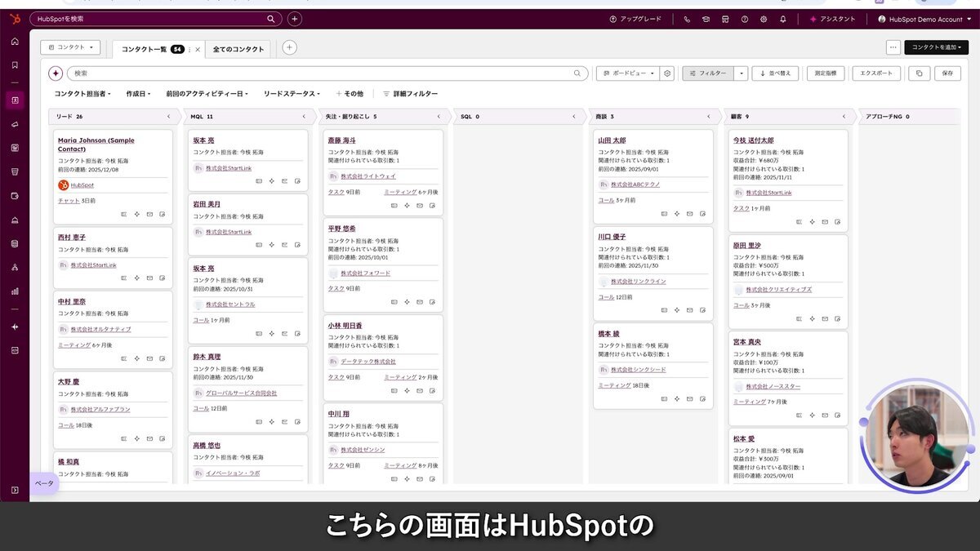
Task: Click the HubSpot sprocket logo in the sidebar
Action: [x=13, y=19]
